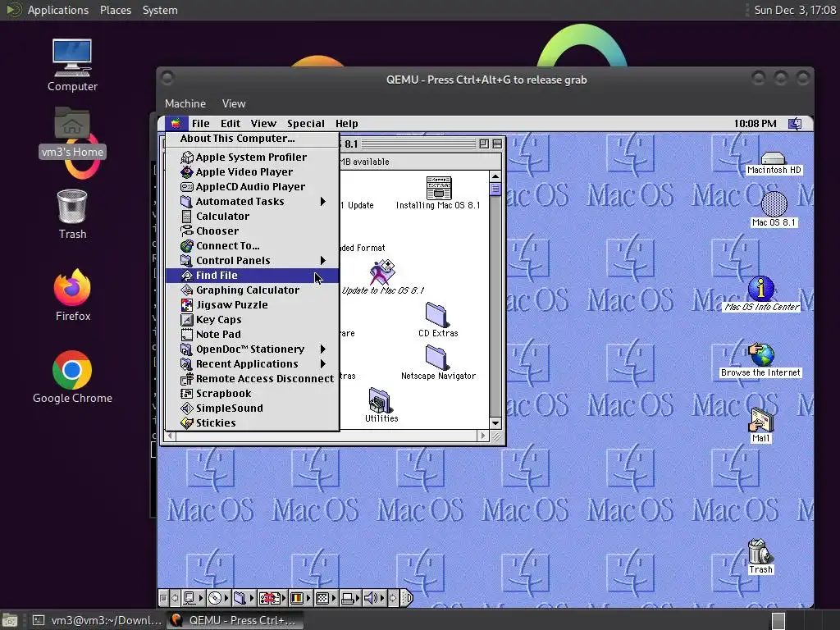Open the Calculator desk accessory
Viewport: 840px width, 630px height.
(x=252, y=216)
